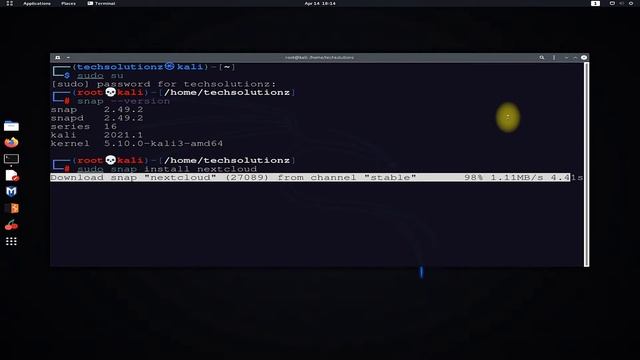Click workspace indicator 1 in top bar
The height and width of the screenshot is (360, 640).
[x=596, y=3]
